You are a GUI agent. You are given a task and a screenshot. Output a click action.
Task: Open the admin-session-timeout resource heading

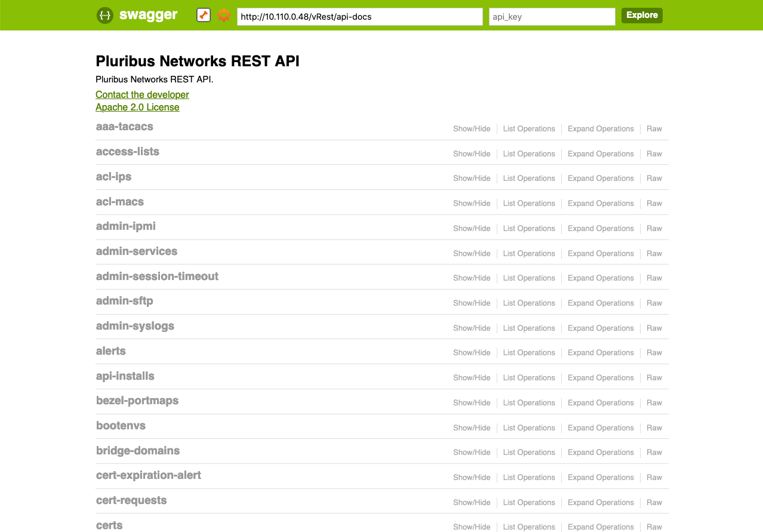click(158, 276)
